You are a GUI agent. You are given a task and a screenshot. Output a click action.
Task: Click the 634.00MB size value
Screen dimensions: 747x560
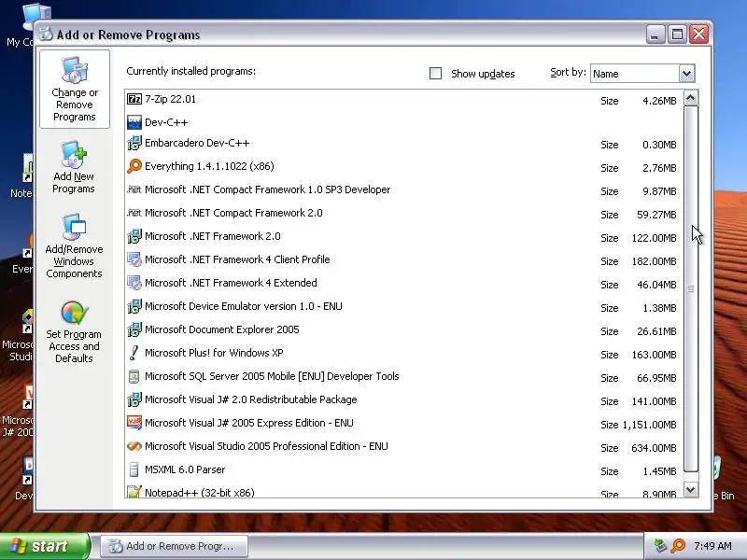tap(654, 448)
